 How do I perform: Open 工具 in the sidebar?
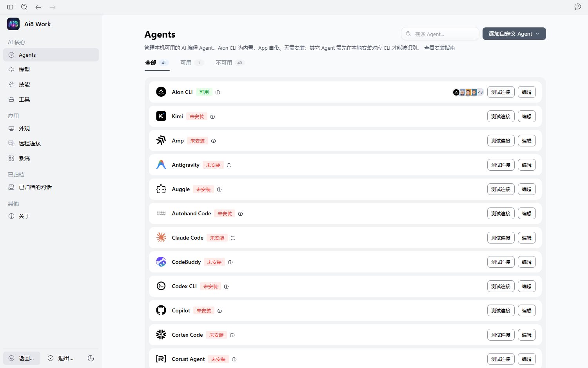tap(51, 99)
